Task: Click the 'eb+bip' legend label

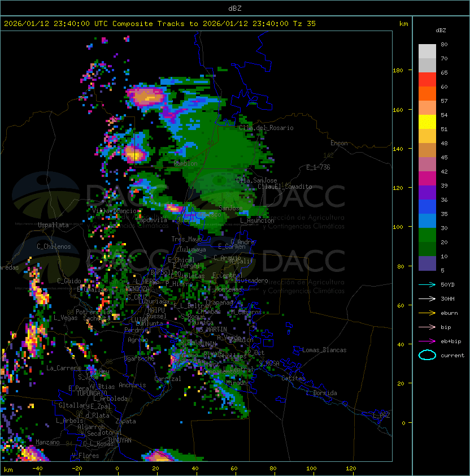Action: pos(451,341)
